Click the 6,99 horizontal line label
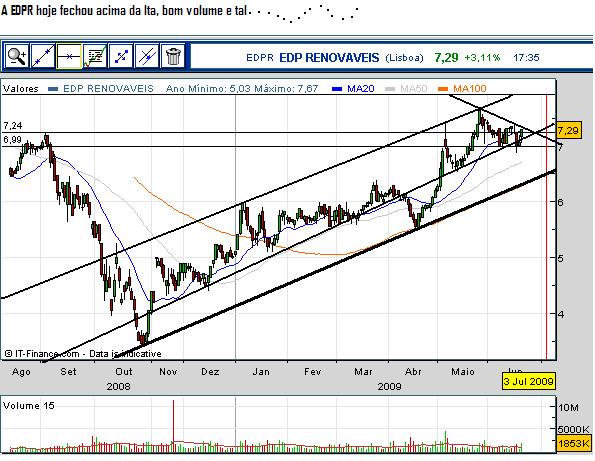Image resolution: width=595 pixels, height=461 pixels. coord(13,140)
